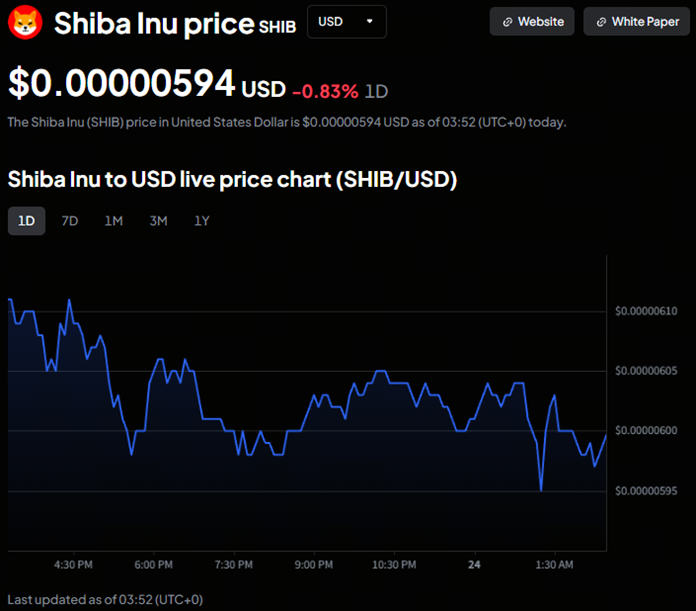Open the Website link
The width and height of the screenshot is (696, 611).
(540, 22)
